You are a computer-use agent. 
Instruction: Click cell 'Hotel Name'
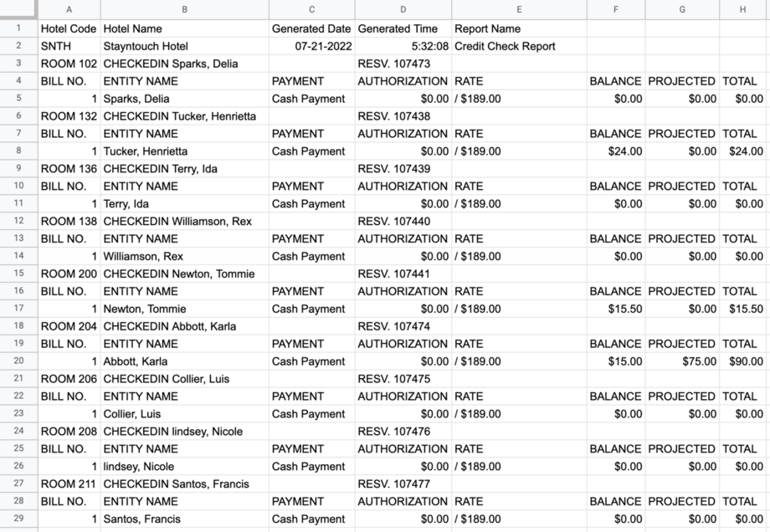coord(185,28)
